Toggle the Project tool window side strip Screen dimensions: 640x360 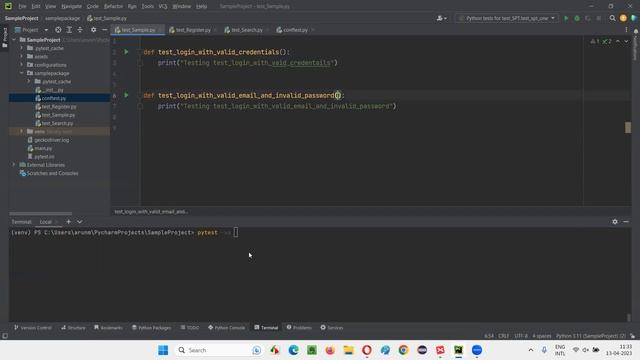click(4, 38)
